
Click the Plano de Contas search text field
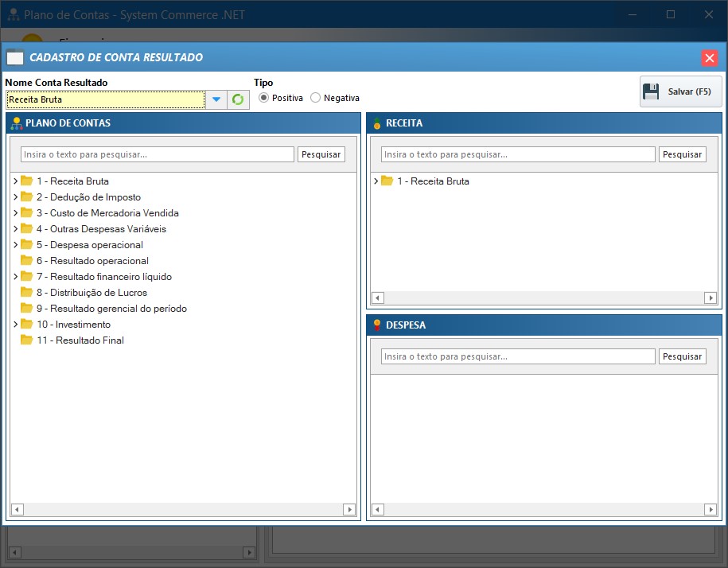pos(158,154)
